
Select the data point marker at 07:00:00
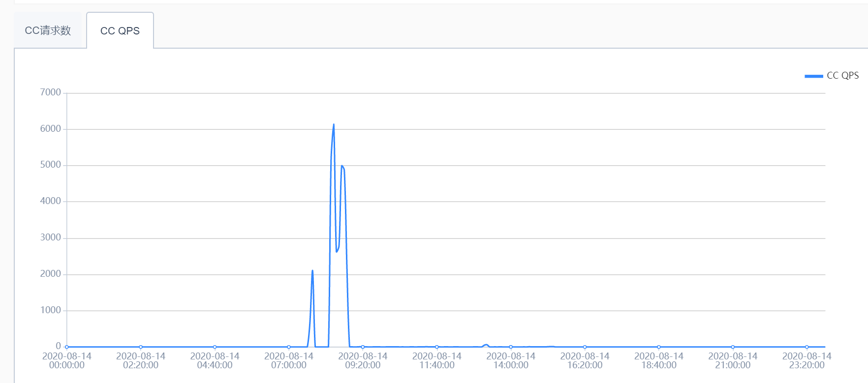(x=289, y=347)
